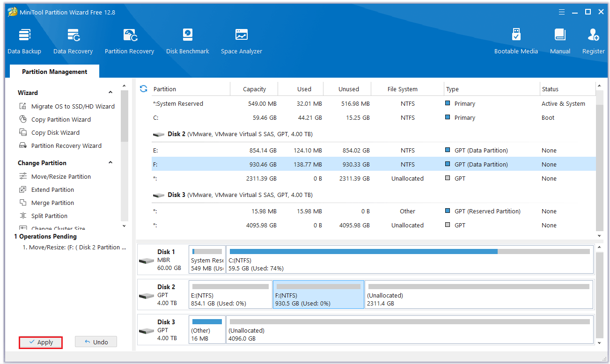Select the (Other) 16 MB block
Screen dimensions: 610x364
207,330
